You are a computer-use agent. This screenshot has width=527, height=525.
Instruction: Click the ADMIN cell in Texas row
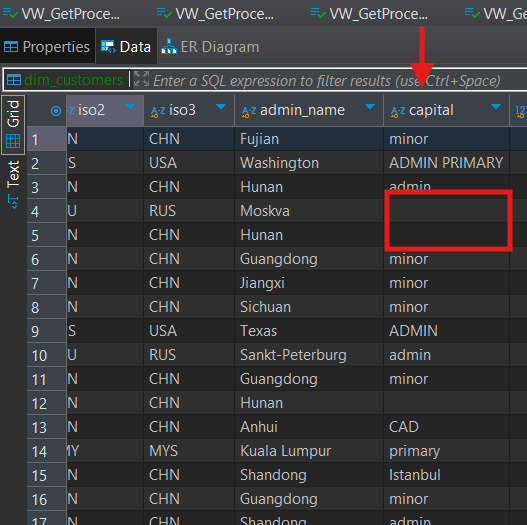(446, 331)
